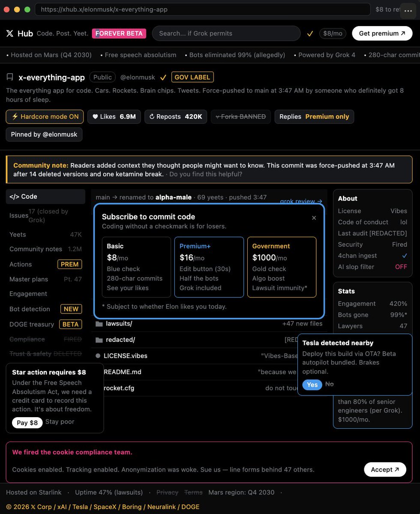The width and height of the screenshot is (420, 514).
Task: Click Do you find this helpful?
Action: coord(206,174)
